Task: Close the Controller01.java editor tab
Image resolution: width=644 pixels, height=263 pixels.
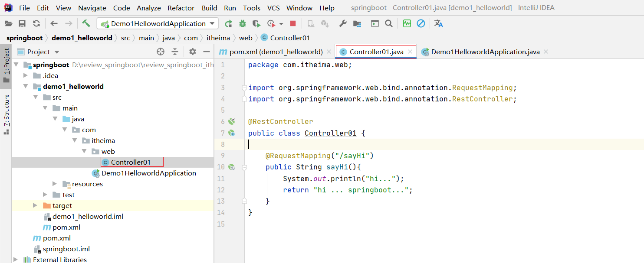Action: (x=410, y=52)
